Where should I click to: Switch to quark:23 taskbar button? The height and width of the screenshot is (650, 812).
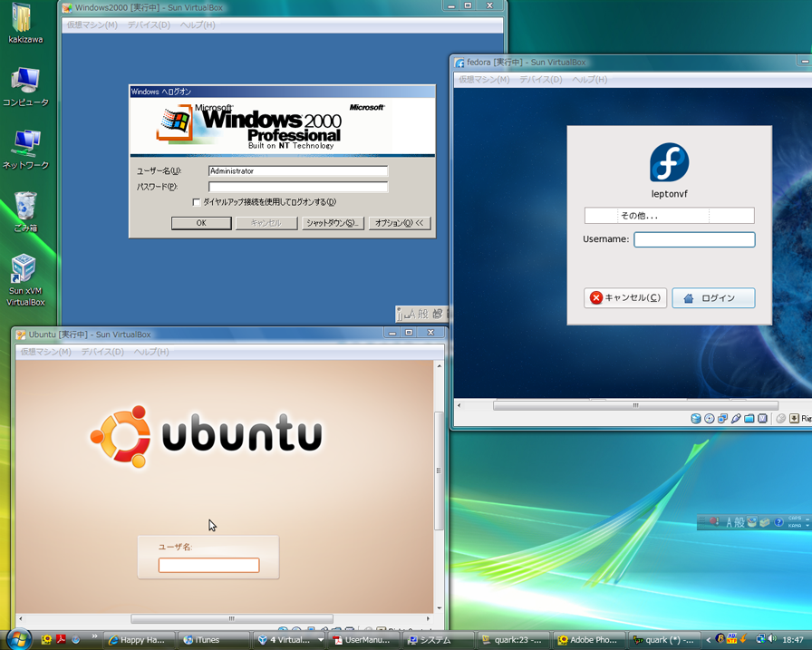tap(512, 640)
